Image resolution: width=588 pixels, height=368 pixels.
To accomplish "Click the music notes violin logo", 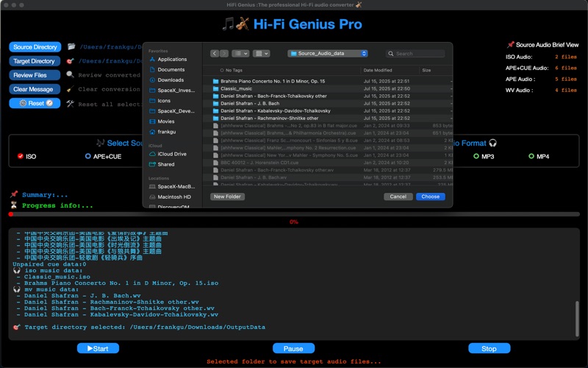I will pos(235,24).
